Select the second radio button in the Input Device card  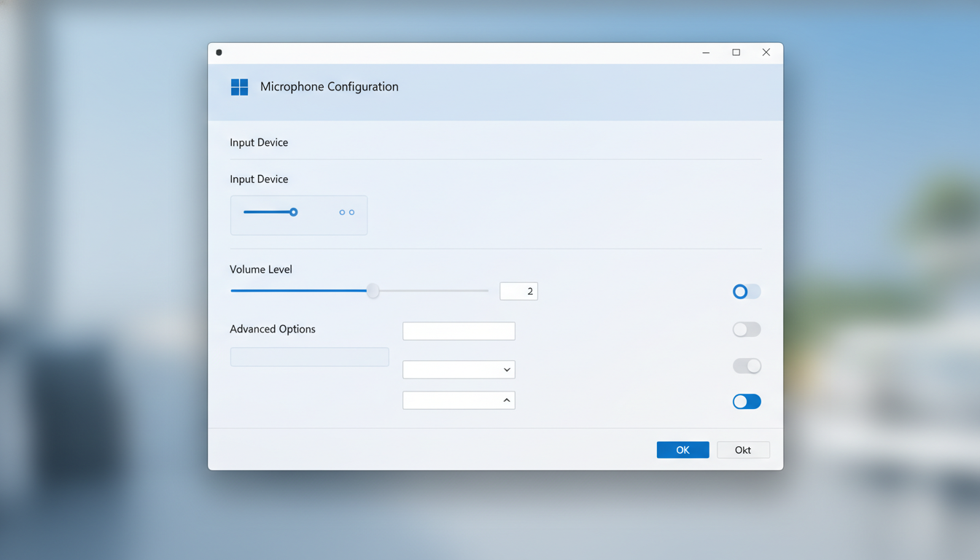point(350,211)
